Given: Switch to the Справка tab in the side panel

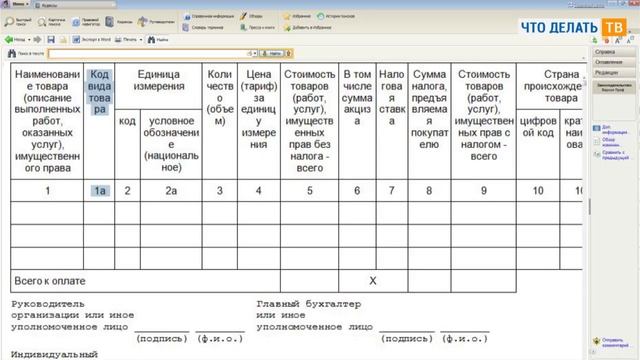Looking at the screenshot, I should (x=613, y=52).
